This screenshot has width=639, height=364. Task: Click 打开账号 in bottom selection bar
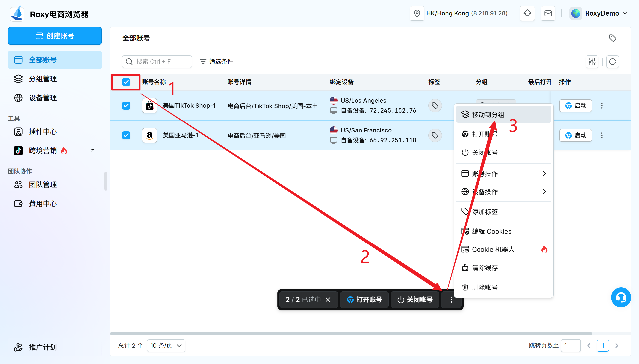pyautogui.click(x=364, y=300)
